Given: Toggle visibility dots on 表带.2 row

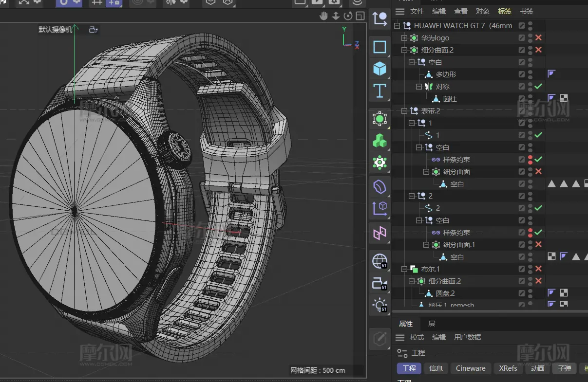Looking at the screenshot, I should 530,110.
